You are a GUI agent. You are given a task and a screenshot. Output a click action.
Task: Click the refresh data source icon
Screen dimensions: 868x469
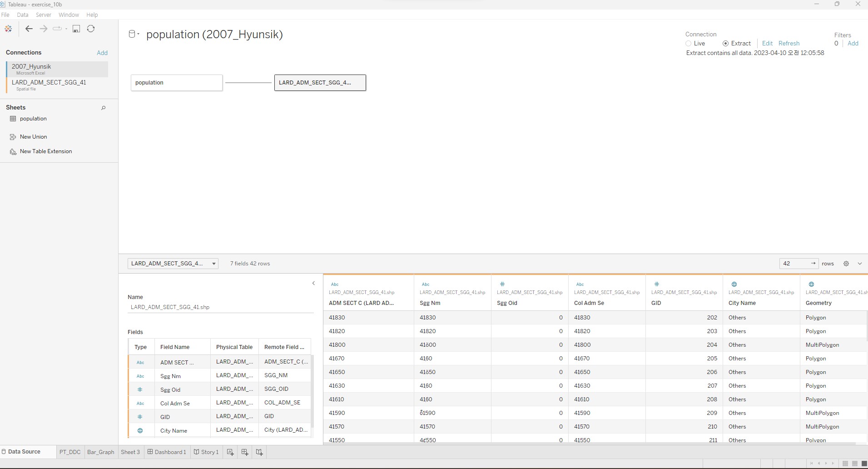[91, 29]
